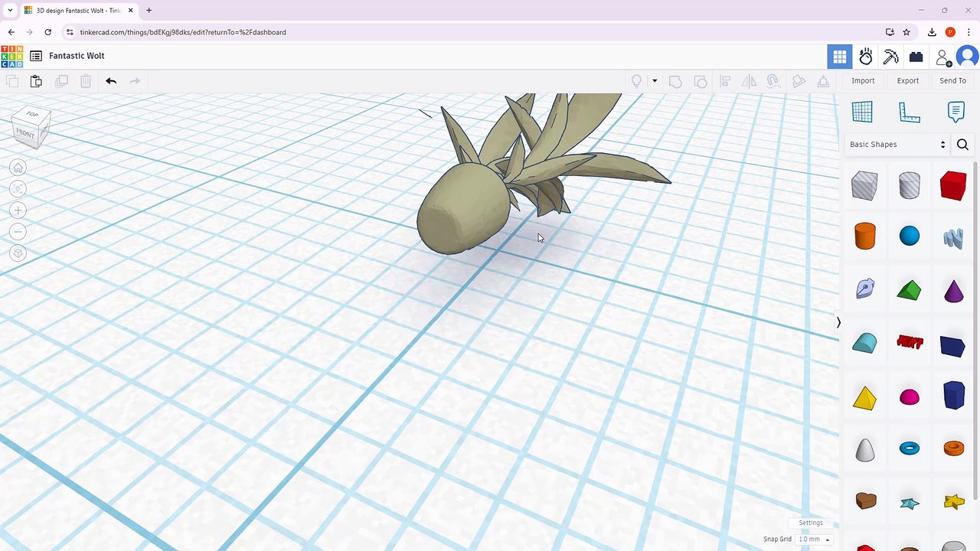Click the Export button
Screen dimensions: 980x551
pos(908,80)
